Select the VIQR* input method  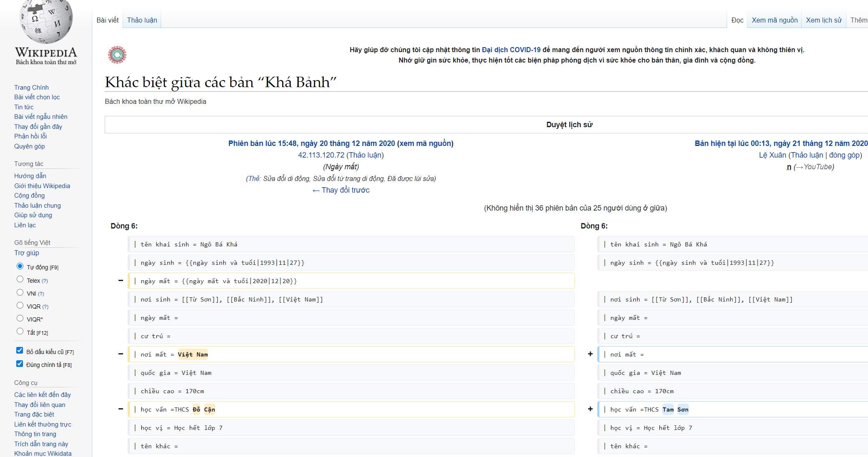(x=20, y=319)
